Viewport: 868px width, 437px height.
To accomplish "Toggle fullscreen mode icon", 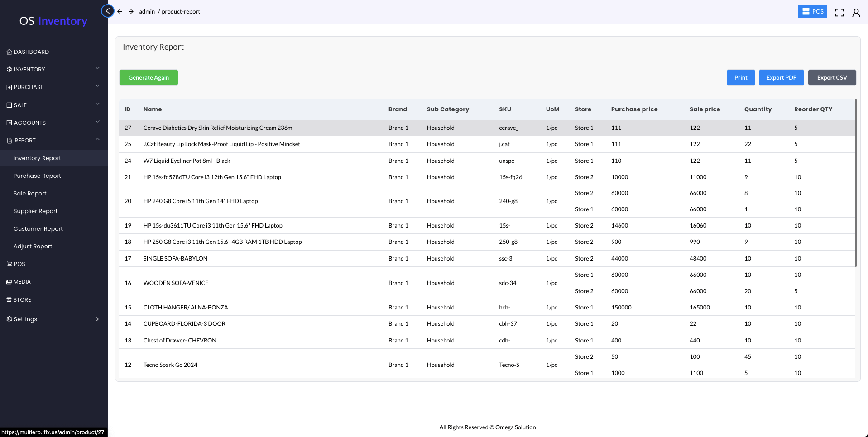I will coord(839,12).
